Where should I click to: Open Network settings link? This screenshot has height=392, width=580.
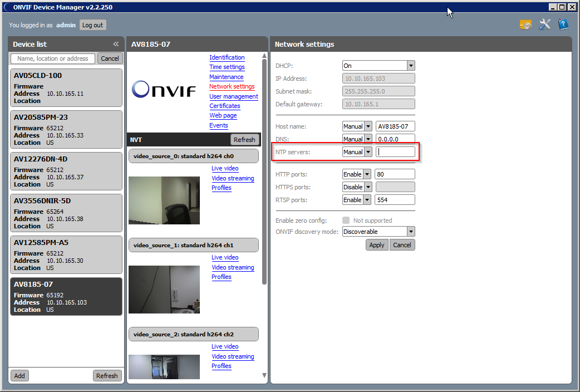232,87
